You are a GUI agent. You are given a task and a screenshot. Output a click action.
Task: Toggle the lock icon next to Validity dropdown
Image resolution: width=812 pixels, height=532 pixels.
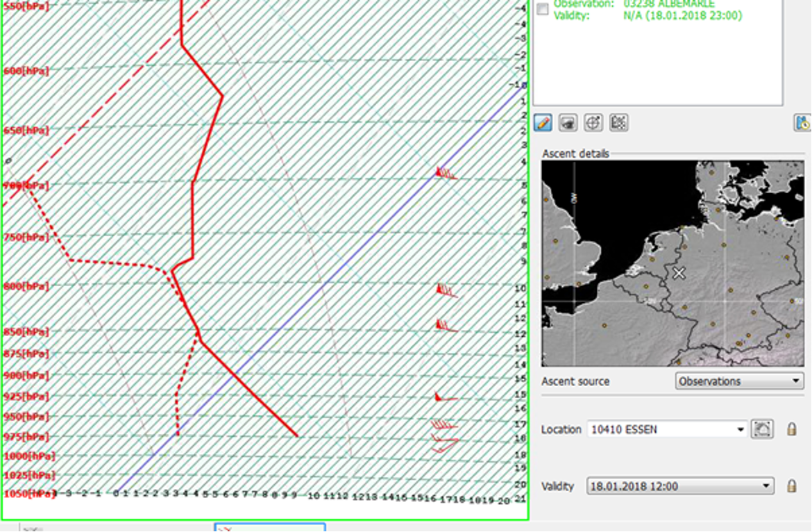point(791,486)
